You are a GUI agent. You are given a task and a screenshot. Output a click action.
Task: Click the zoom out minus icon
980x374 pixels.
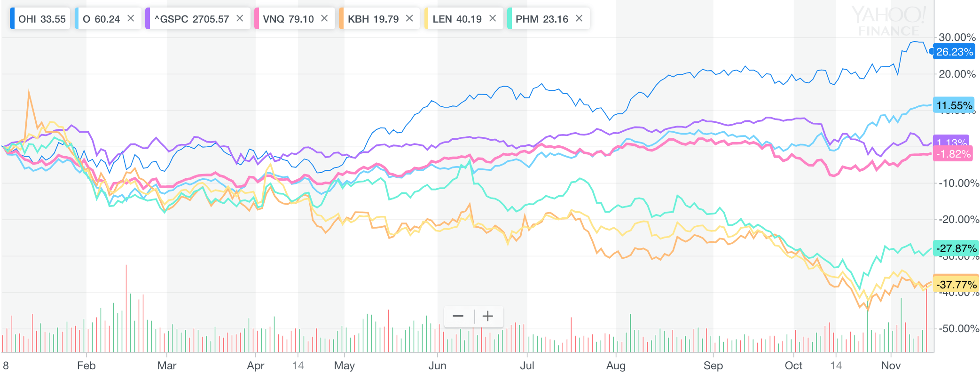tap(457, 316)
